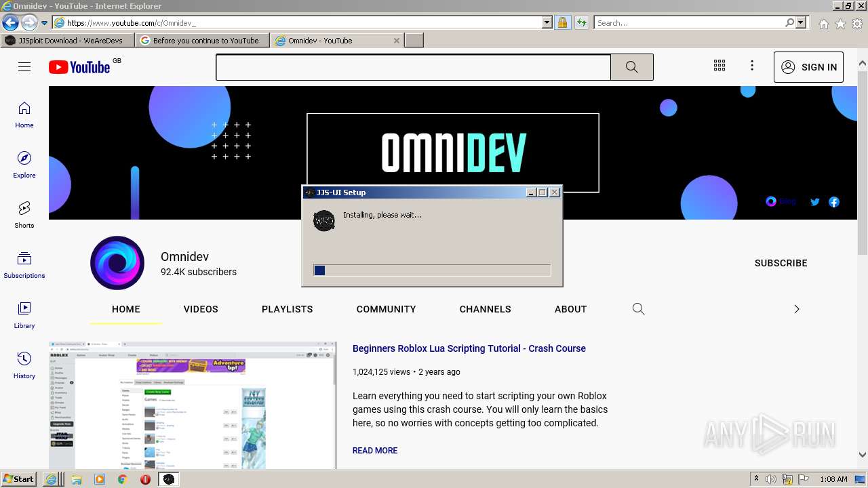Open the volume icon in system tray
Screen dimensions: 868x488
771,479
